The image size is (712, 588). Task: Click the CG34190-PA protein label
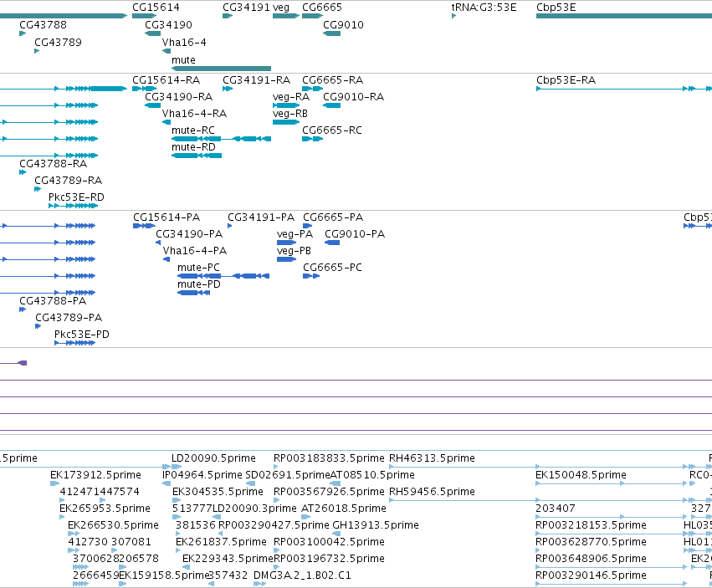pyautogui.click(x=189, y=234)
